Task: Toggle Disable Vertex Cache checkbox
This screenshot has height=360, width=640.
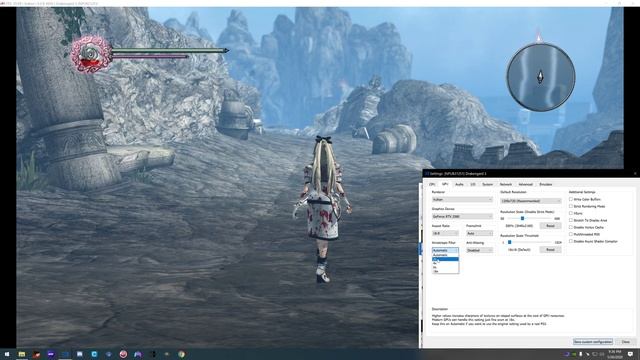Action: pos(571,227)
